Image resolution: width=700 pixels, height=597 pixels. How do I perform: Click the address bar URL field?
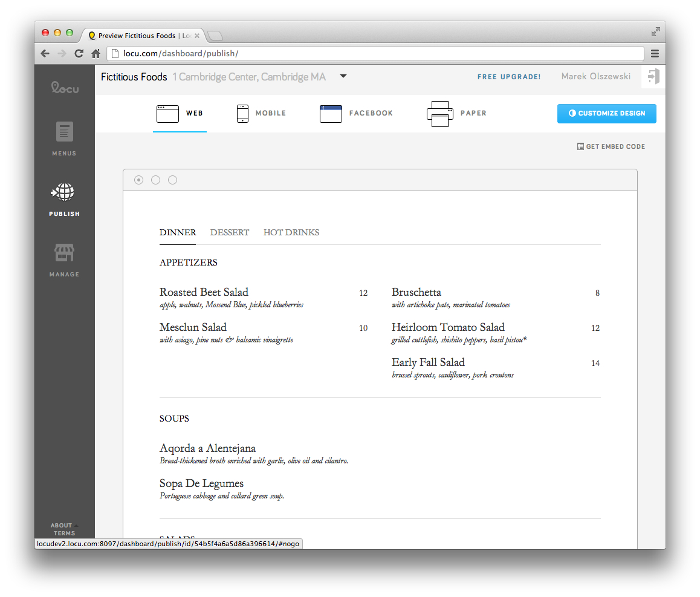click(375, 54)
